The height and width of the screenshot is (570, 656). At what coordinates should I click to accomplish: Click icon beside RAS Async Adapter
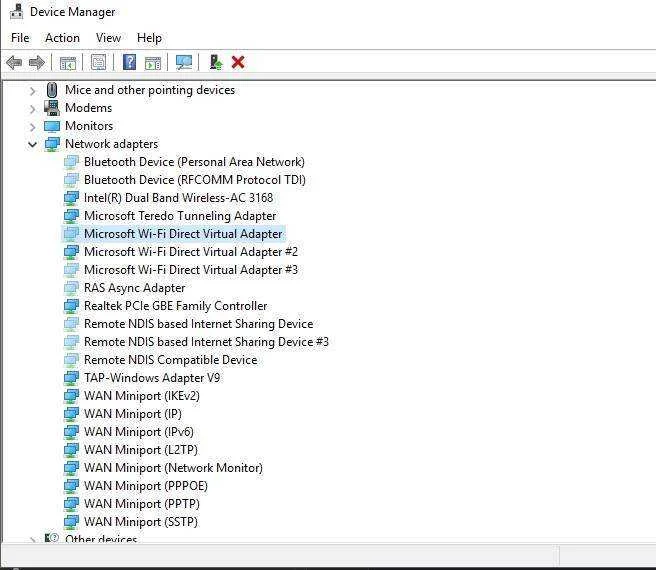coord(72,288)
